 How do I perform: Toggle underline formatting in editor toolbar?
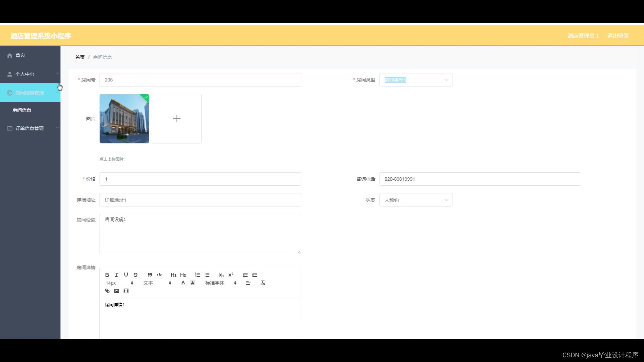click(x=126, y=275)
